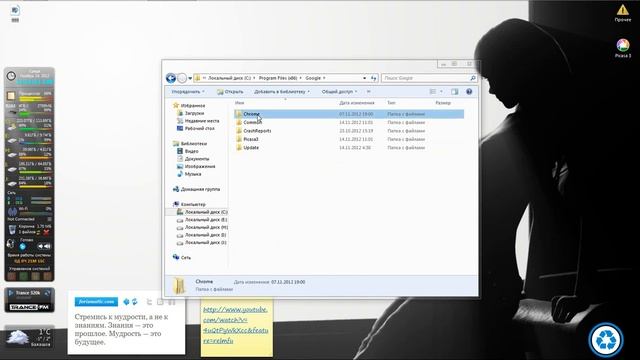The image size is (640, 360).
Task: Open the weather gadget cloud icon
Action: [x=18, y=338]
